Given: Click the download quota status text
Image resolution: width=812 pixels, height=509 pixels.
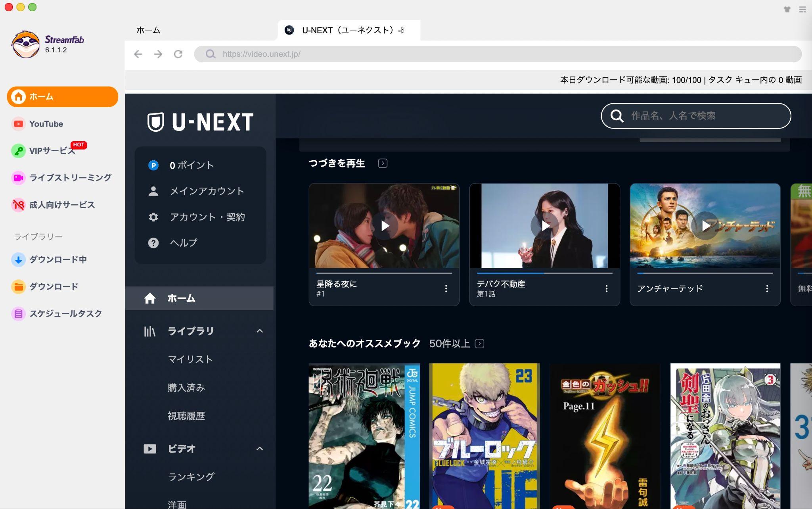Looking at the screenshot, I should tap(681, 80).
